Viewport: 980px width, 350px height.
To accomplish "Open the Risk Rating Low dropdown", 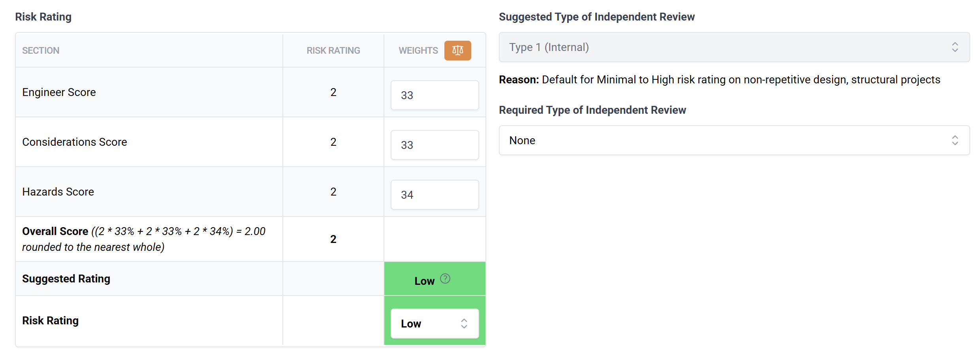I will [435, 324].
